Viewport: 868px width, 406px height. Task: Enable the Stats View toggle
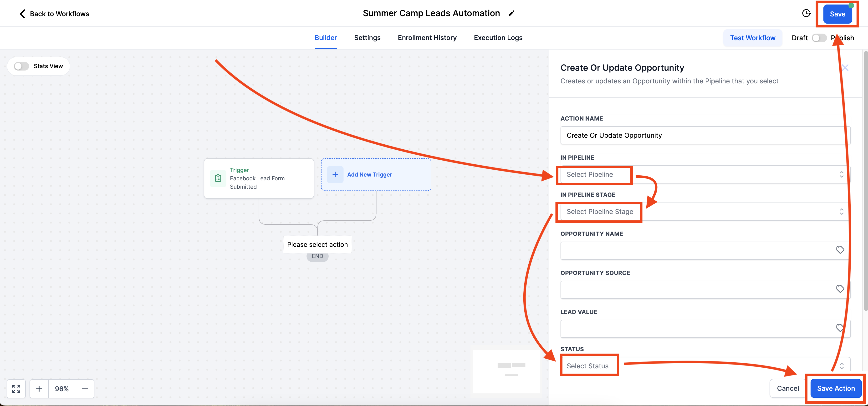(x=21, y=66)
